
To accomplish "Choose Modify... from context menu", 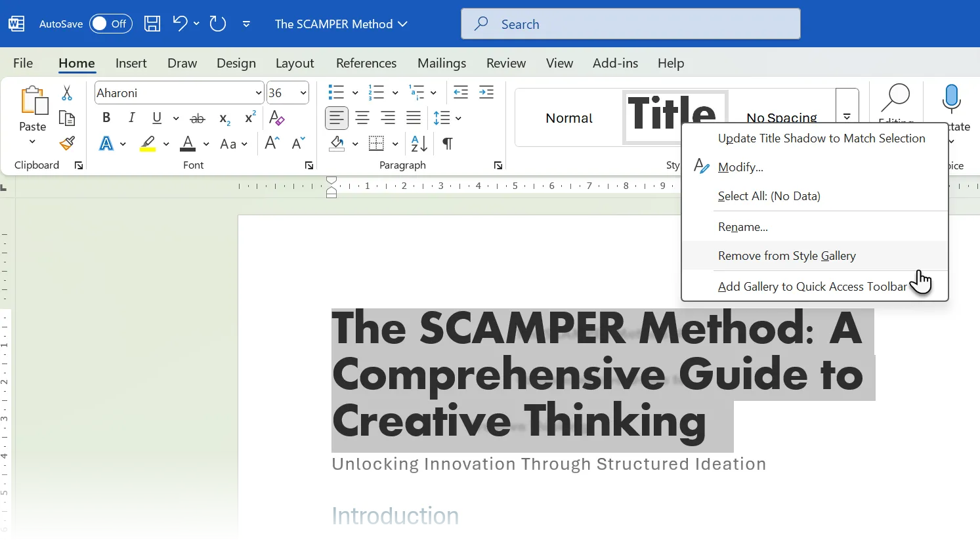I will [815, 167].
